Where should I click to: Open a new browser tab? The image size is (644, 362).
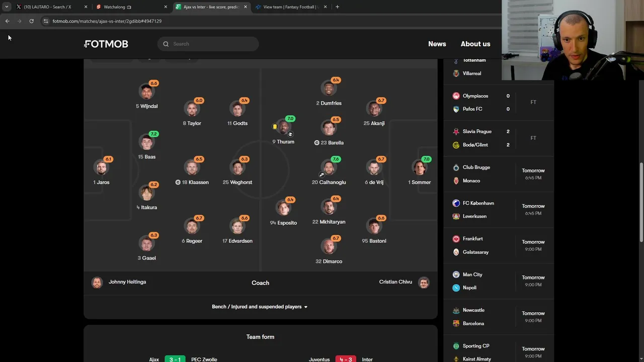337,7
